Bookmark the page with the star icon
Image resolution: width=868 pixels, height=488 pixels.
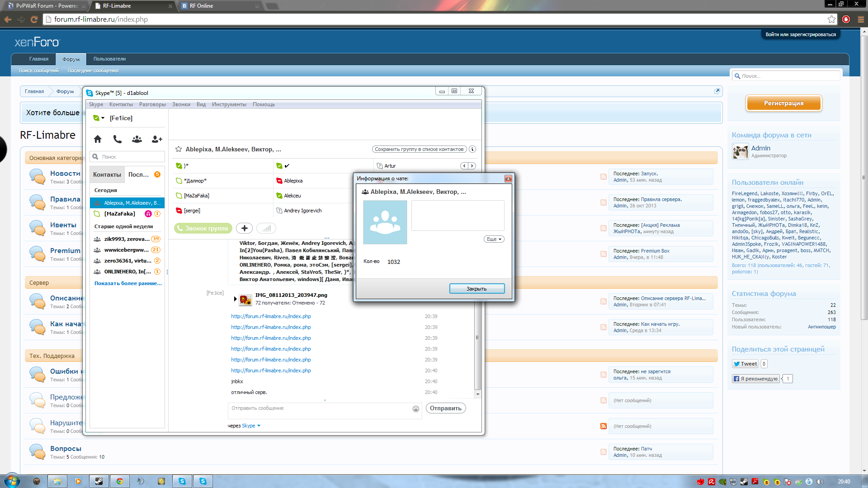(x=831, y=19)
